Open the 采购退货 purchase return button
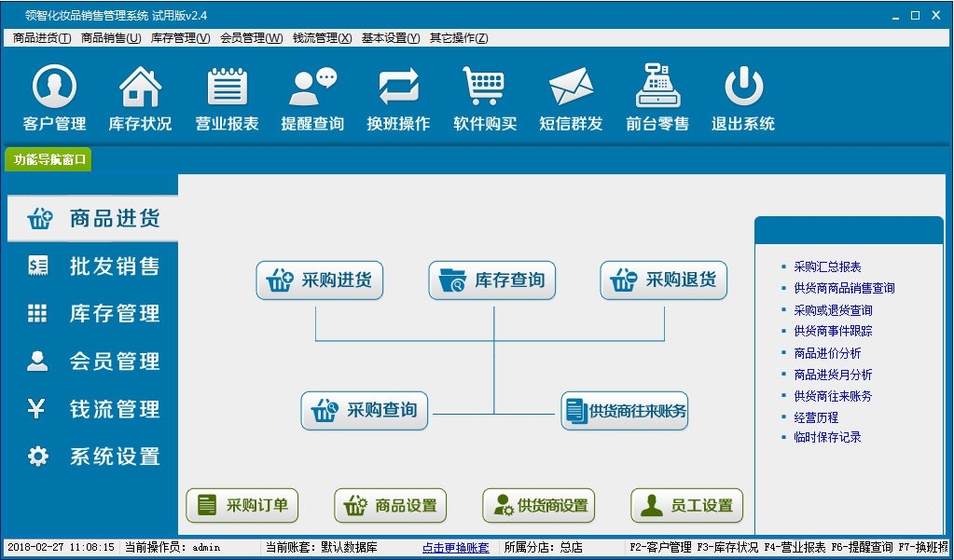Image resolution: width=954 pixels, height=560 pixels. point(664,280)
